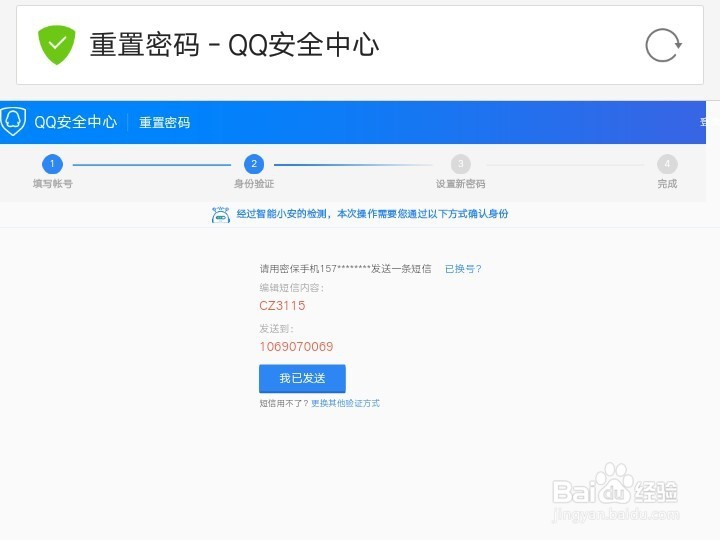Click 填写帐号 step label
The image size is (720, 540).
coord(53,184)
